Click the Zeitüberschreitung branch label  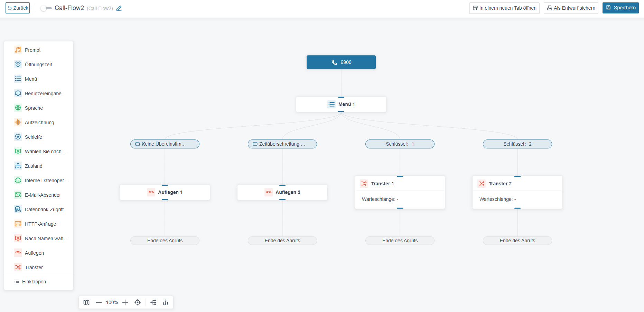282,144
